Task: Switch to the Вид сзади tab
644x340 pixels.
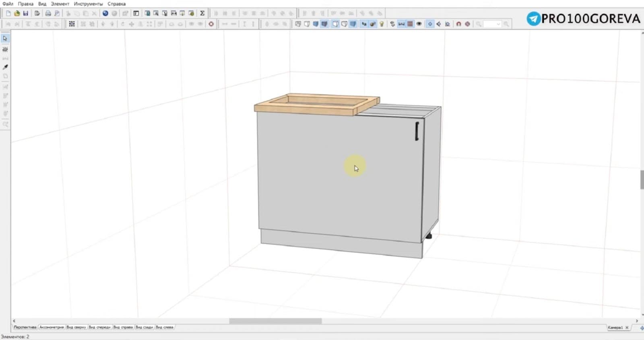Action: 144,327
